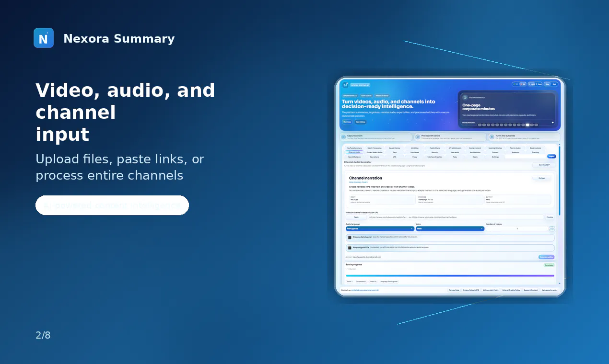Open the Terms of Use footer link
Viewport: 609px width, 364px height.
[454, 290]
